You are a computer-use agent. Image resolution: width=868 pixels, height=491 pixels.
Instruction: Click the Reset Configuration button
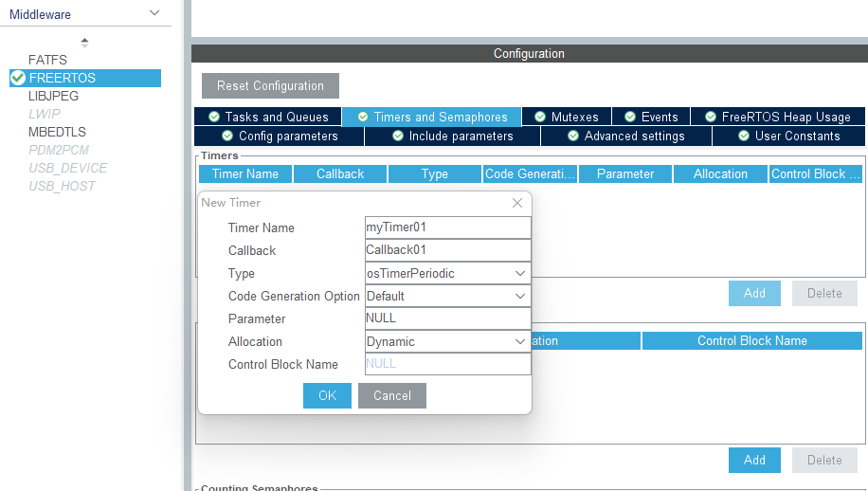point(270,85)
